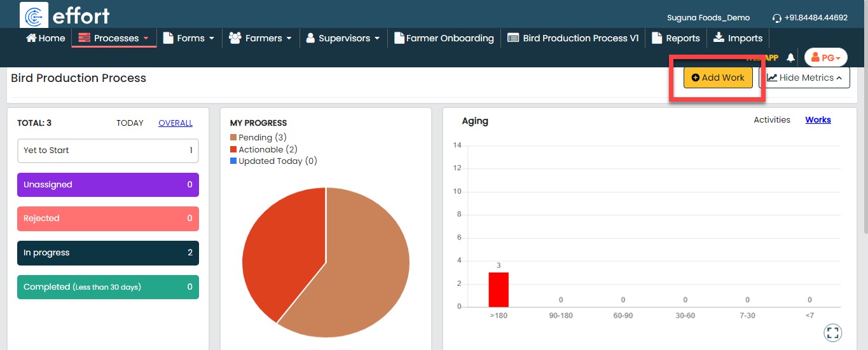Open Bird Production Process V1 tab
The image size is (868, 350).
pos(573,38)
